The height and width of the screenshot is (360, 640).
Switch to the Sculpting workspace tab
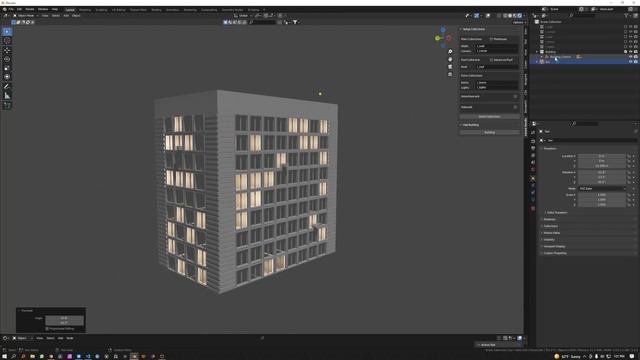[x=101, y=9]
